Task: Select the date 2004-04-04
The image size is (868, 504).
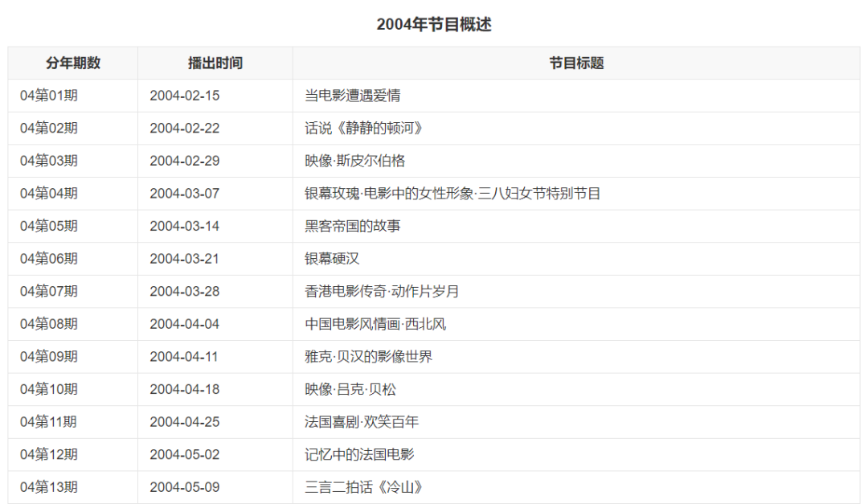Action: pyautogui.click(x=184, y=324)
